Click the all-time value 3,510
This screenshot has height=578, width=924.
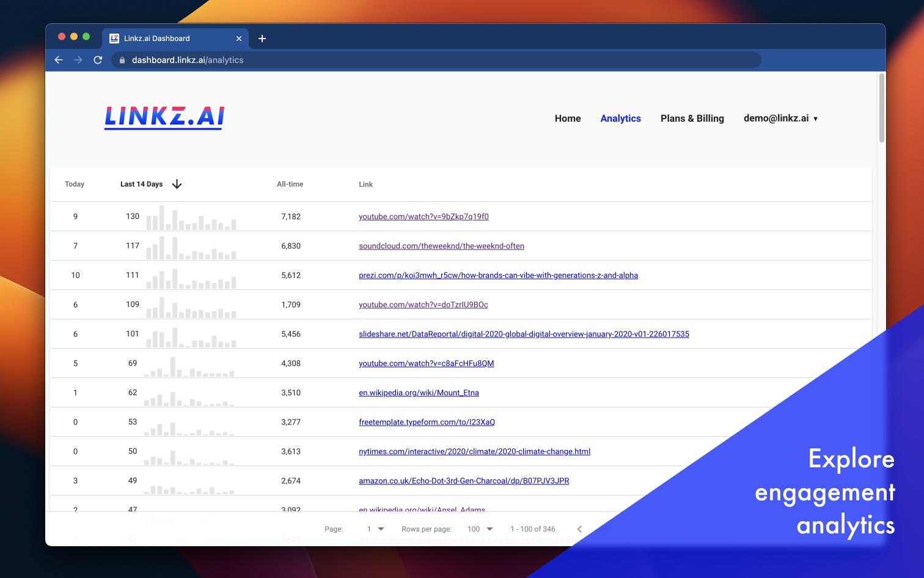tap(291, 393)
